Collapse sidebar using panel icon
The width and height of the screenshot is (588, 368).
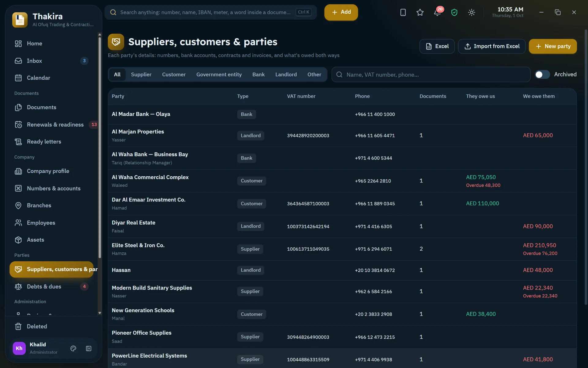pyautogui.click(x=89, y=348)
